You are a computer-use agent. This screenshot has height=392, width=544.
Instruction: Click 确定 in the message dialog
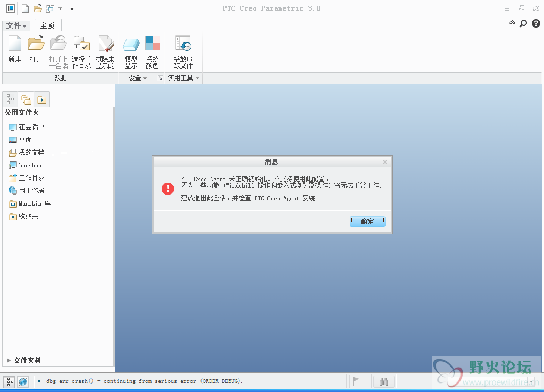click(x=367, y=221)
